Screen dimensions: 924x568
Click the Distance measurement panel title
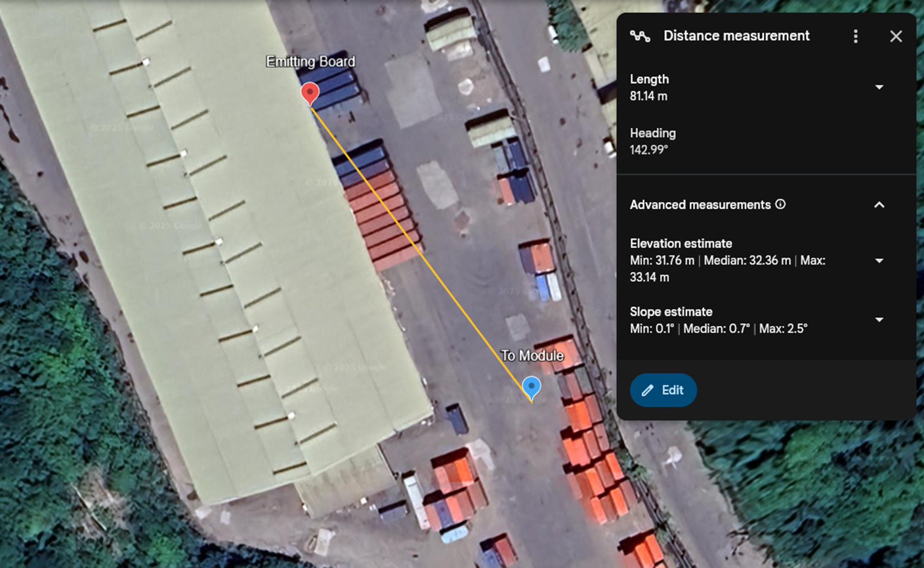coord(736,36)
